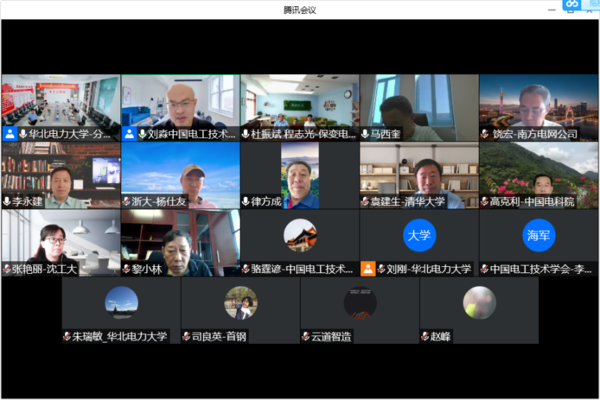600x400 pixels.
Task: Click the blue 海军 avatar circle
Action: click(539, 236)
